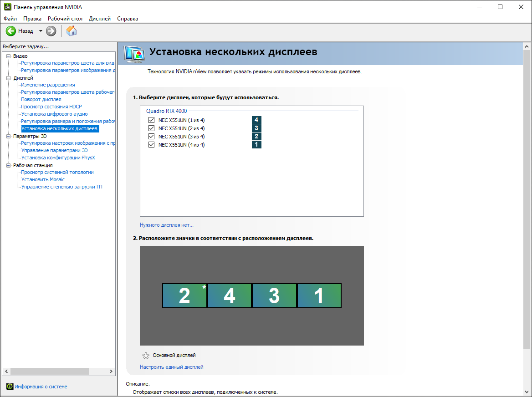Open Регулировка размера и положения task
The height and width of the screenshot is (397, 532).
[x=68, y=121]
